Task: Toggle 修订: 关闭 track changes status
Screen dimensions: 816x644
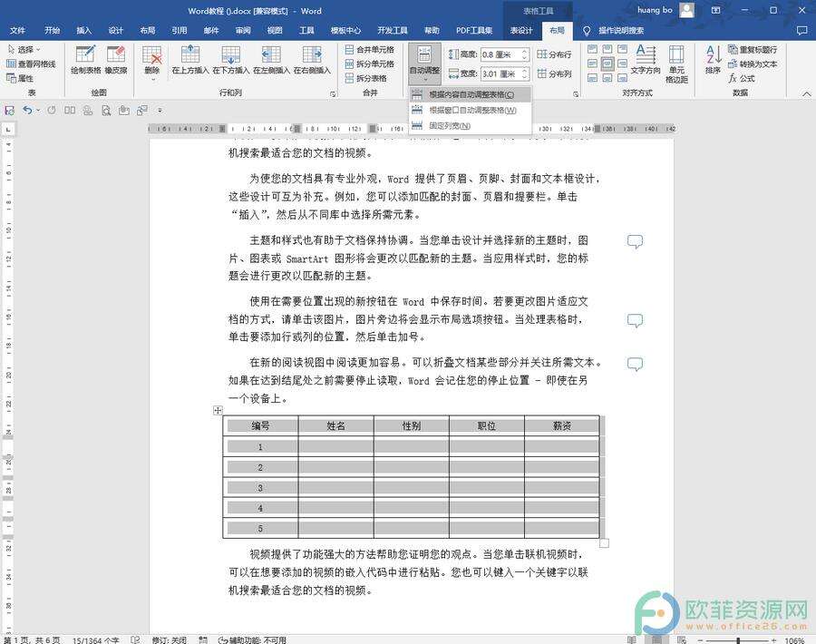Action: [169, 639]
